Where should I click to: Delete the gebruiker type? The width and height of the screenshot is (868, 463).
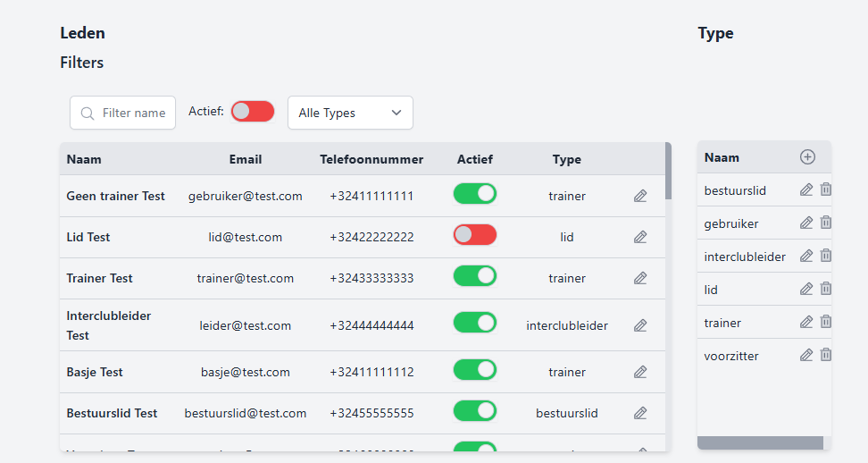[x=826, y=223]
